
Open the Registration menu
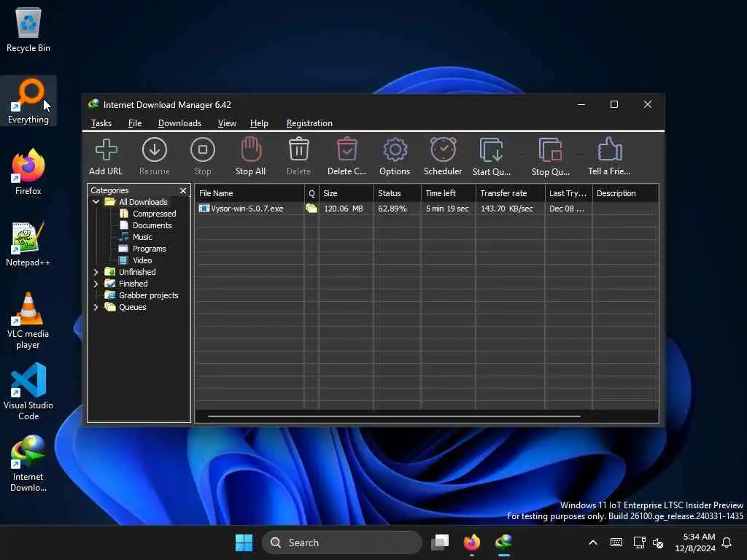tap(309, 122)
